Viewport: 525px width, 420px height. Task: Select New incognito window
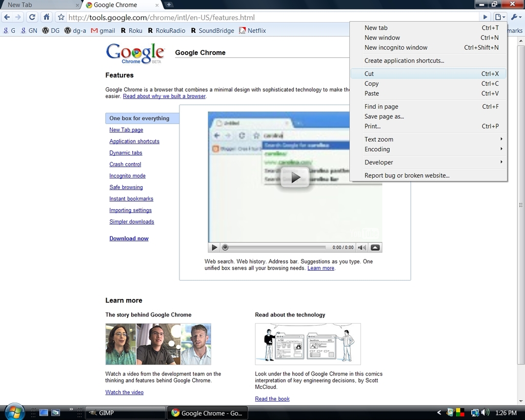[429, 48]
